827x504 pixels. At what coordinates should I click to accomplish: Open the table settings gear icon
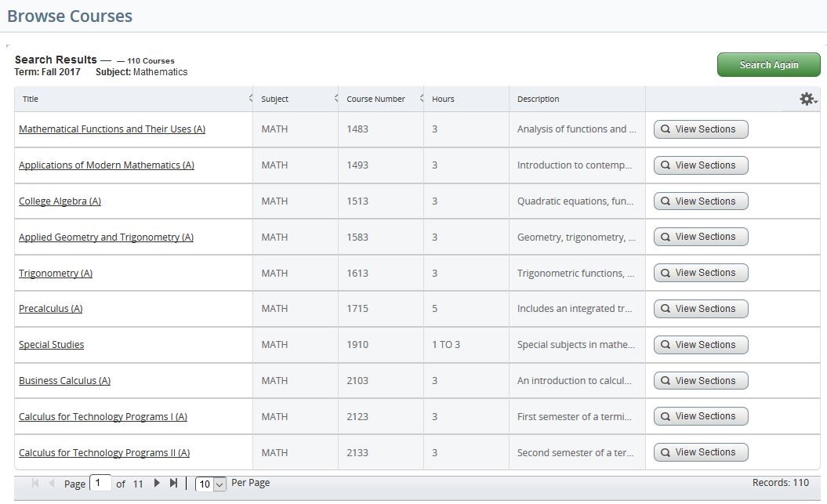(807, 99)
